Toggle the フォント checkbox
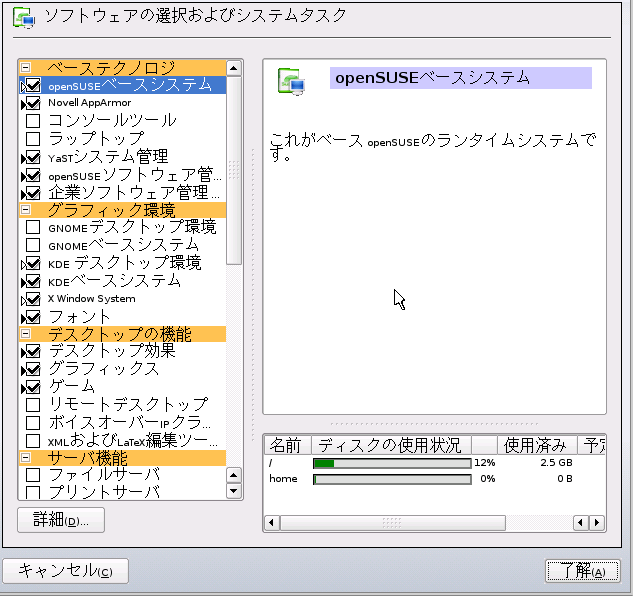This screenshot has height=596, width=633. tap(33, 317)
